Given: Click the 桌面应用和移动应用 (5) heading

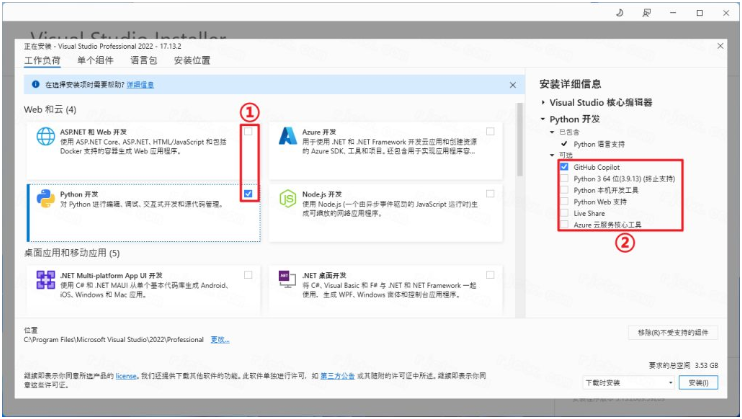Looking at the screenshot, I should (72, 253).
